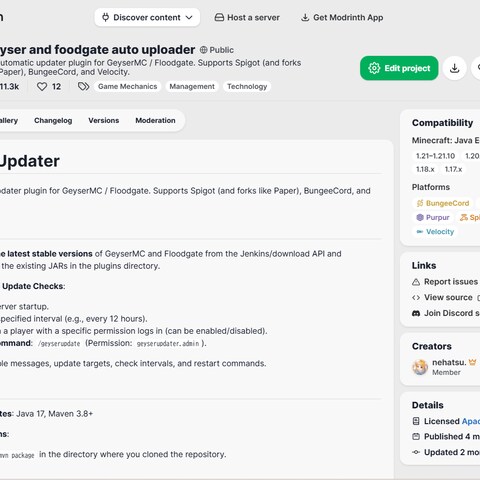Click the Join Discord server link
The width and height of the screenshot is (480, 480).
point(446,313)
